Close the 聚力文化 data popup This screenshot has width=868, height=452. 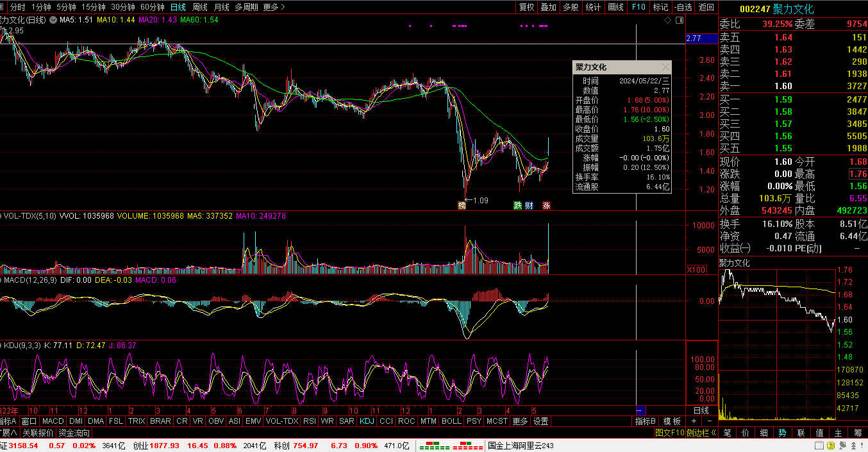tap(665, 67)
